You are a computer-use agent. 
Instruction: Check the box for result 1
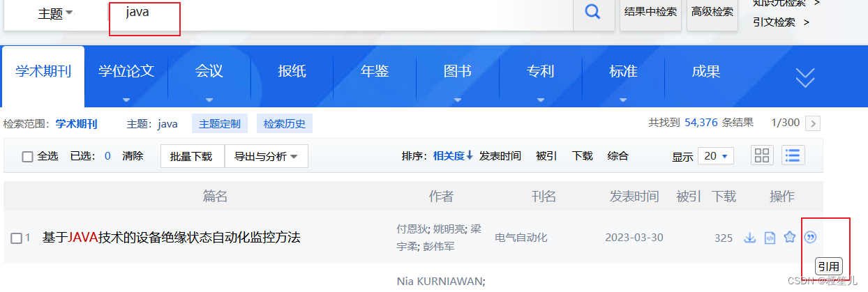tap(16, 238)
